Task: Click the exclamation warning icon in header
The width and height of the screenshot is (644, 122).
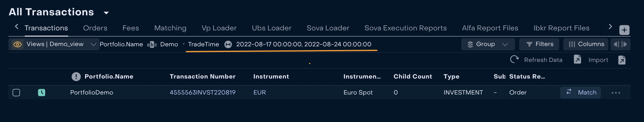Action: [76, 77]
